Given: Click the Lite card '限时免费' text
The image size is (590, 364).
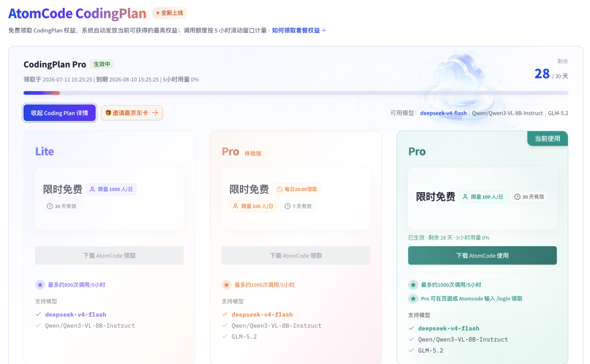Looking at the screenshot, I should (62, 189).
